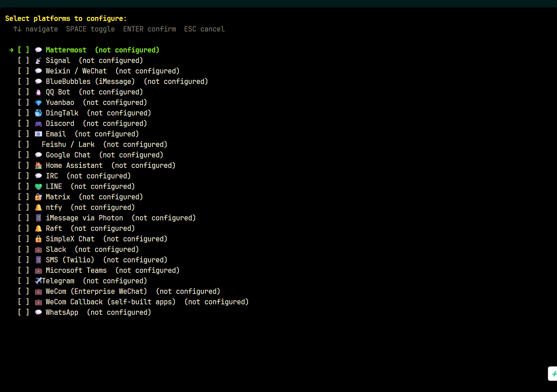Click the QQ Bot penguin icon
The image size is (557, 392).
(39, 92)
